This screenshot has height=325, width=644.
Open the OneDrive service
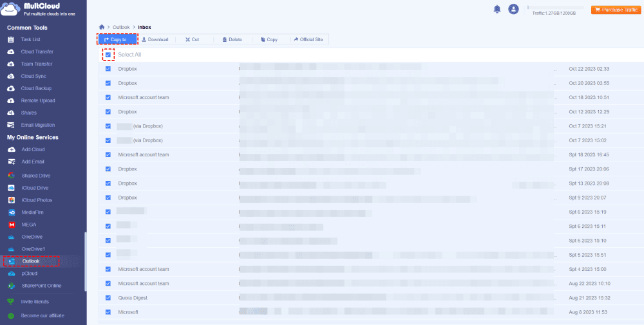pyautogui.click(x=32, y=237)
